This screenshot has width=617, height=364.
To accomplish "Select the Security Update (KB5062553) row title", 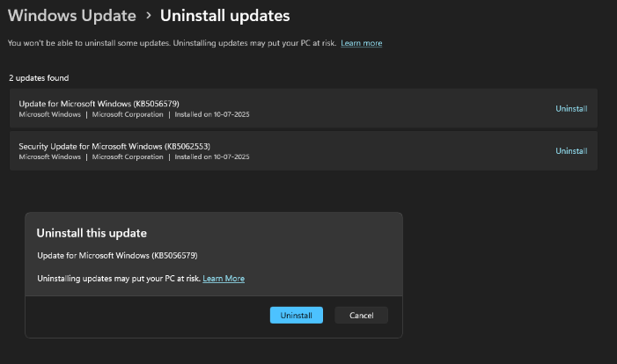I will pyautogui.click(x=114, y=146).
